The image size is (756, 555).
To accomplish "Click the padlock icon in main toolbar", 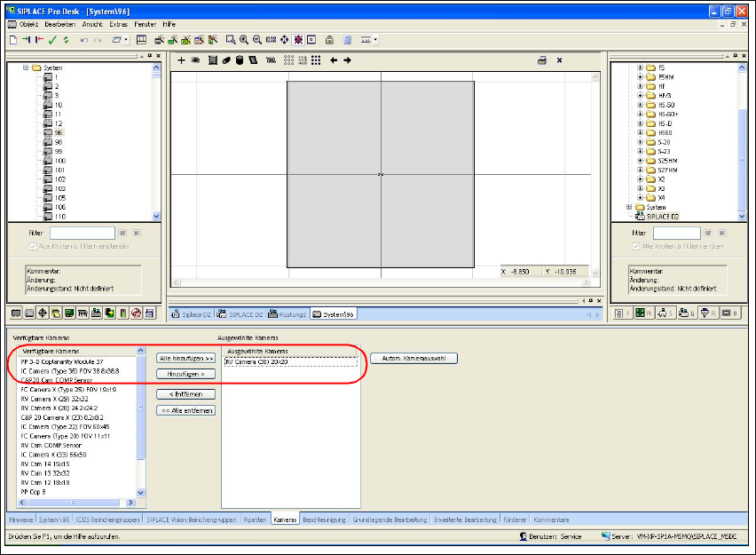I will coord(329,40).
